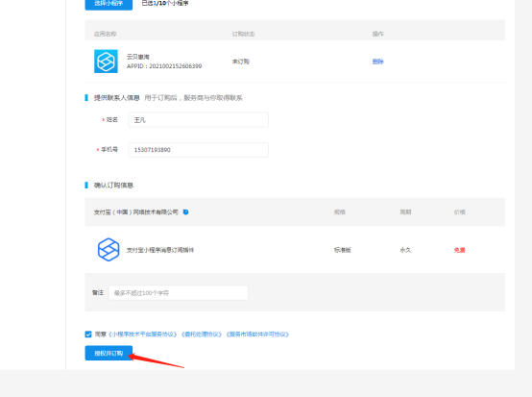Click the 手机号 input field

pos(199,150)
